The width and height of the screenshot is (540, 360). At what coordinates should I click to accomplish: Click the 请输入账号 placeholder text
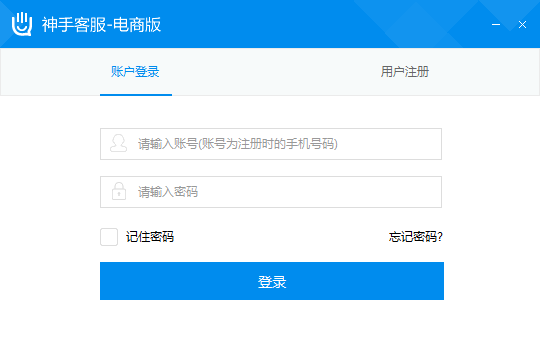point(238,144)
